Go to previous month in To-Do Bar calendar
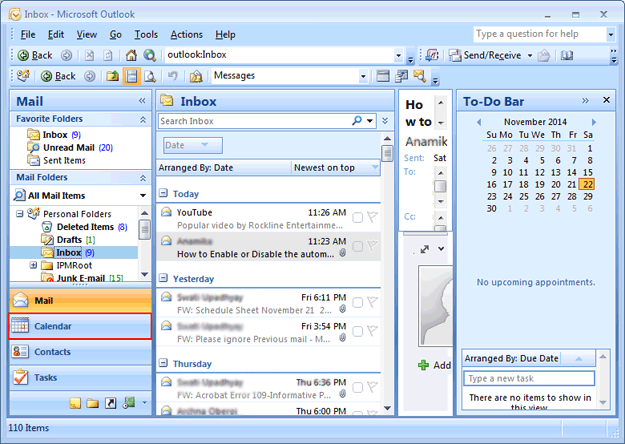 (479, 122)
